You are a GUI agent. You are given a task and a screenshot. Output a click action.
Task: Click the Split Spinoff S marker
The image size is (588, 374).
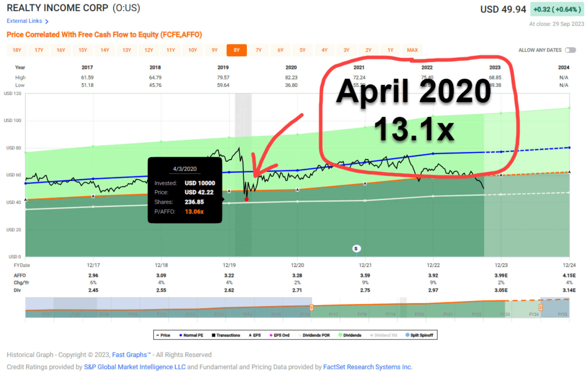356,249
